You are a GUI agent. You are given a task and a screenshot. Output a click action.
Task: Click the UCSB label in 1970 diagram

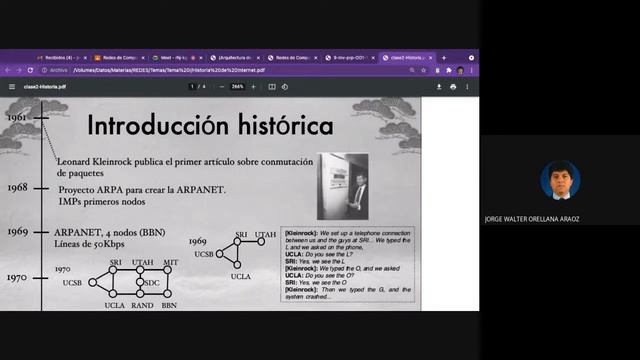click(72, 282)
